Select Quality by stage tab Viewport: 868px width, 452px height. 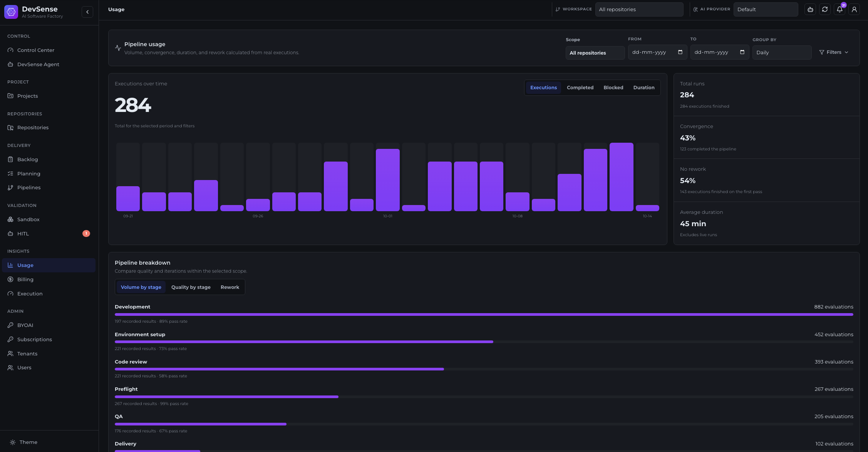(x=191, y=287)
